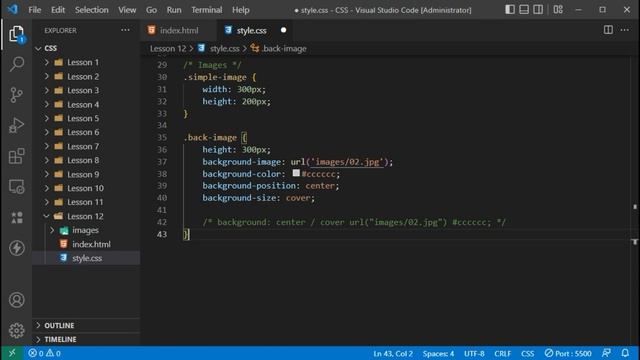Open the #cccccc color swatch picker
Viewport: 640px width, 360px height.
click(296, 173)
